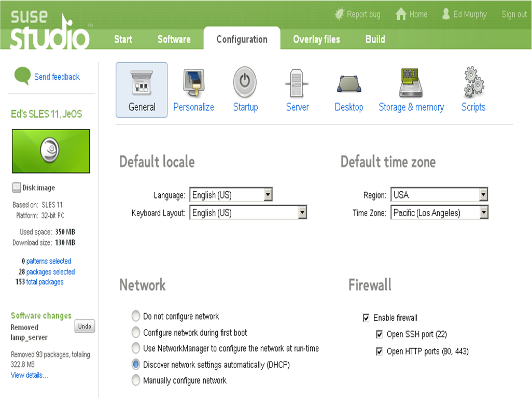Click the SUSE Studio logo

click(x=51, y=31)
